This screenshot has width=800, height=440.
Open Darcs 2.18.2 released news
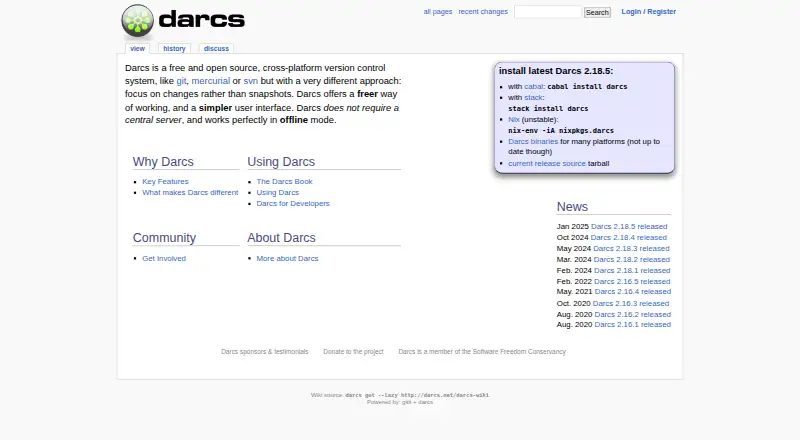pyautogui.click(x=632, y=260)
